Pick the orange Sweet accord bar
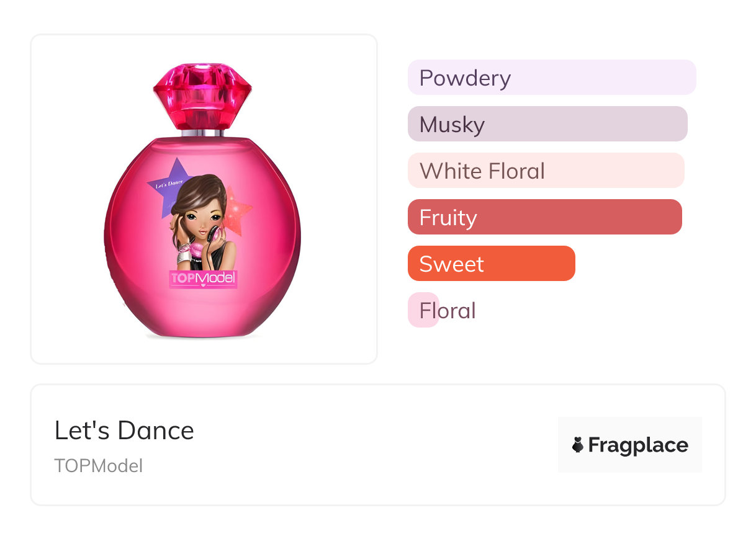The height and width of the screenshot is (536, 756). (x=491, y=264)
